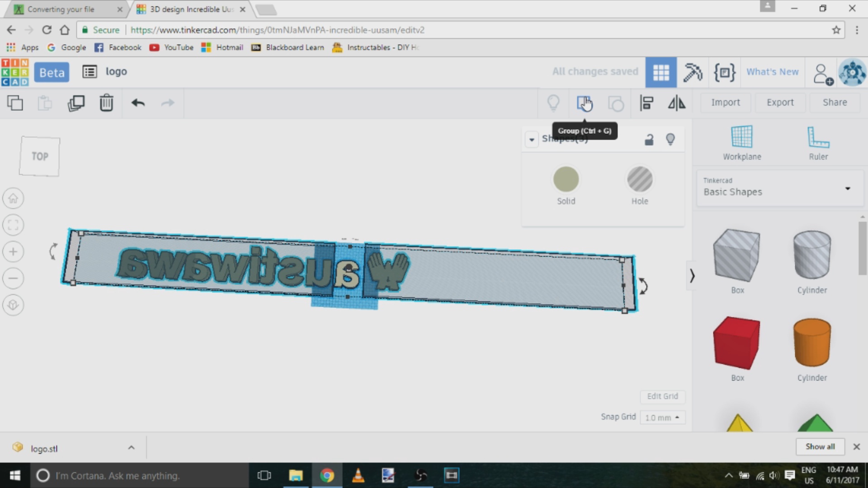Screen dimensions: 868x488
Task: Click the Edit Grid button
Action: (x=662, y=396)
